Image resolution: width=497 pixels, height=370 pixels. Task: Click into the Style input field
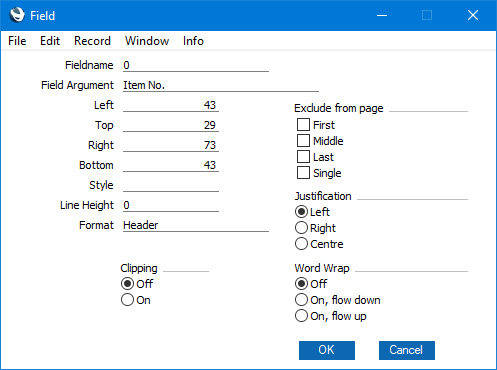pyautogui.click(x=171, y=185)
